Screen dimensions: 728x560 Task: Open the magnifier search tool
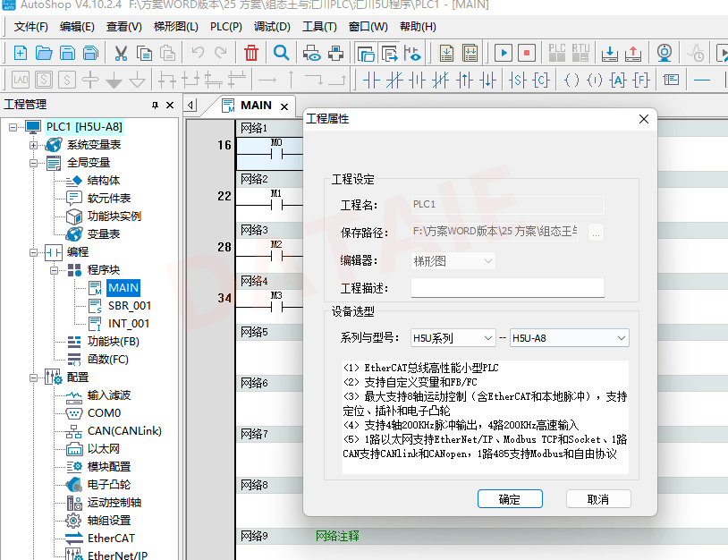(x=281, y=53)
